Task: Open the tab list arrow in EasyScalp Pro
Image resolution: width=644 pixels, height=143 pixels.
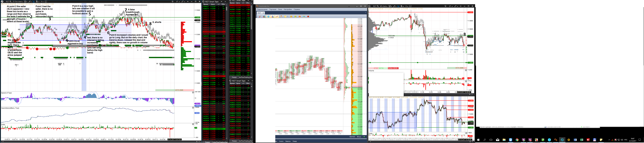Action: (366, 13)
